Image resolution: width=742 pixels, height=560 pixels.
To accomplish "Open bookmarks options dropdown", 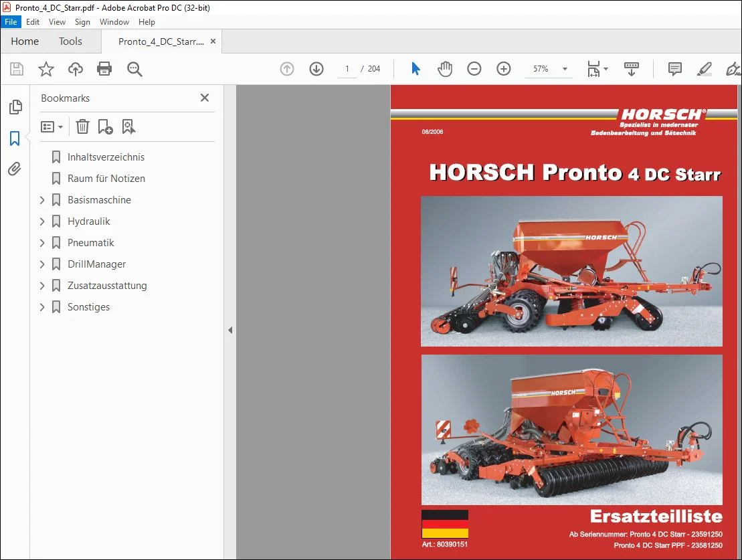I will coord(52,127).
